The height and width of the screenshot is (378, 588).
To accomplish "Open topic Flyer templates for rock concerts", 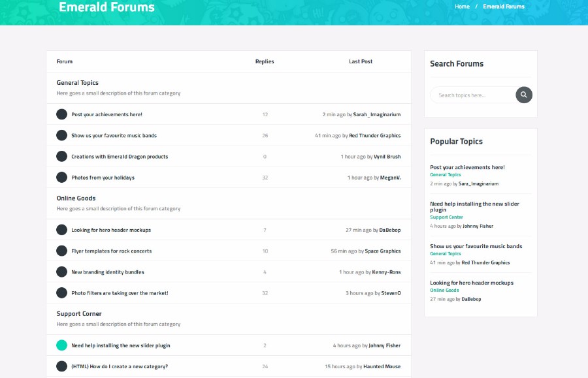I will pos(111,251).
